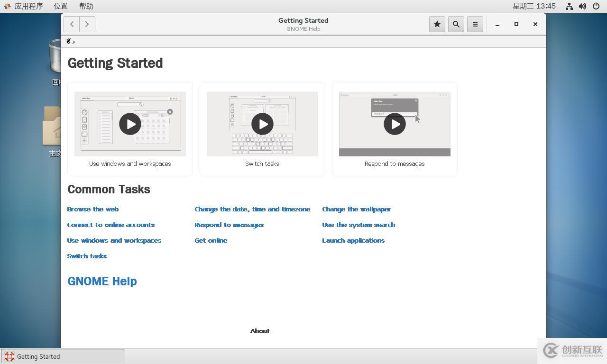Play the Switch tasks video
Image resolution: width=607 pixels, height=364 pixels.
point(262,124)
